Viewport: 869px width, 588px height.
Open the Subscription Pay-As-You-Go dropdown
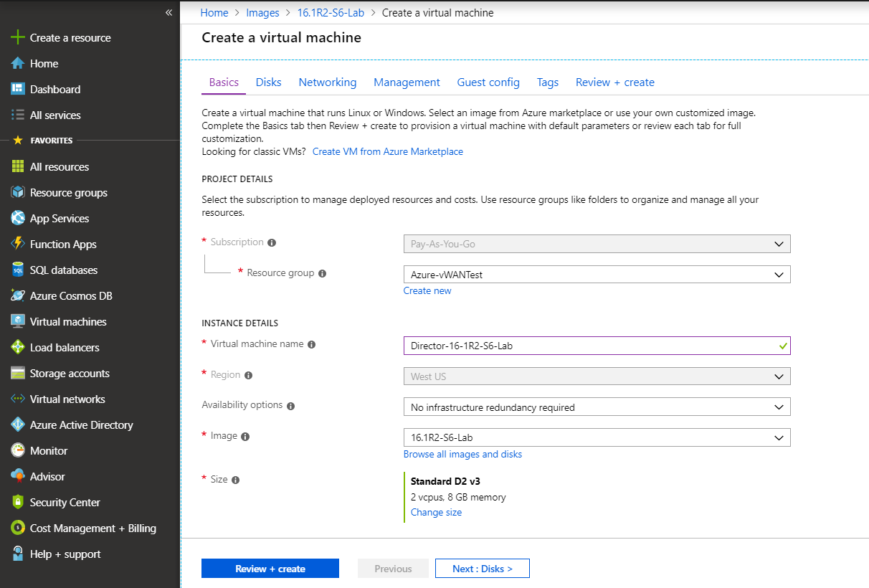(597, 244)
